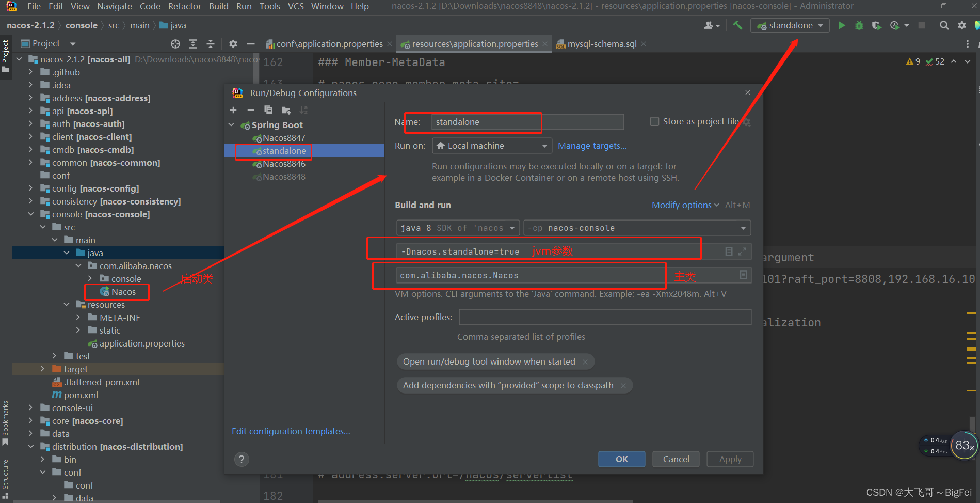Select Nacos8846 configuration
This screenshot has height=503, width=980.
[284, 164]
